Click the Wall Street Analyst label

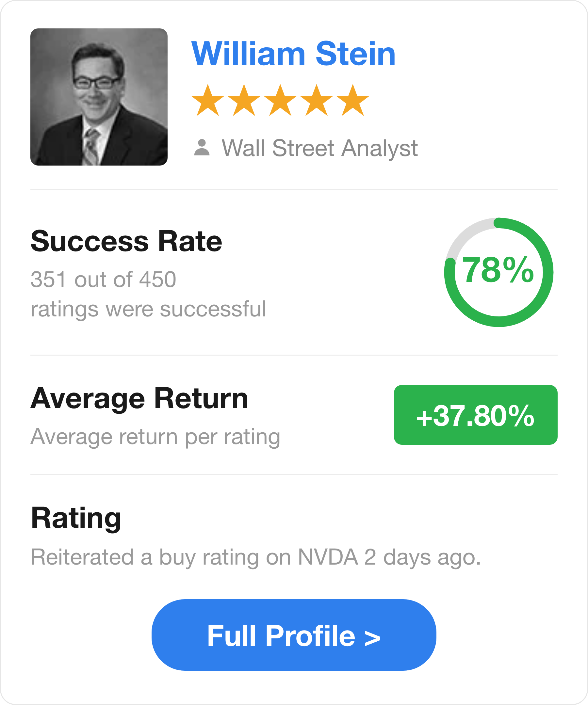tap(320, 148)
